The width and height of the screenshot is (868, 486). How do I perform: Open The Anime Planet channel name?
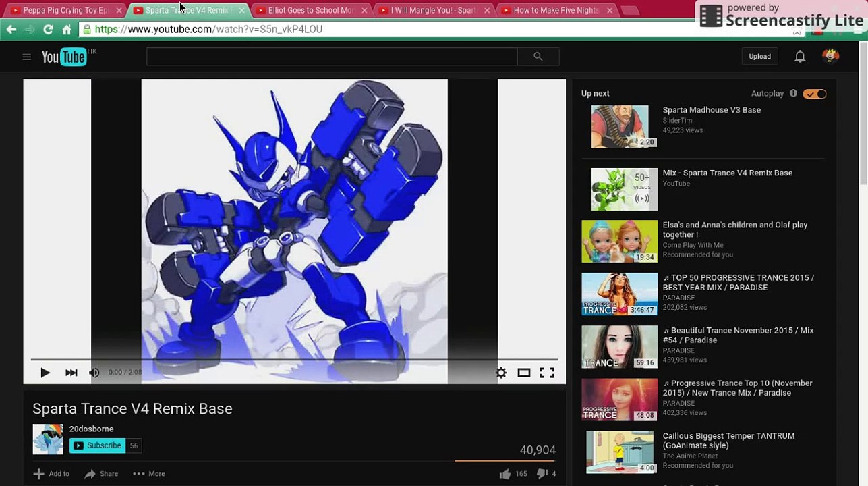tap(690, 456)
